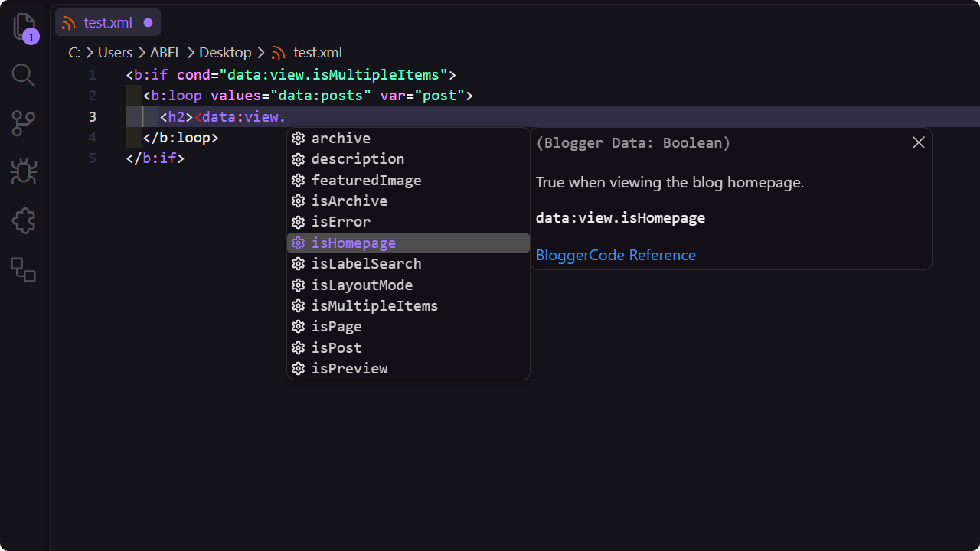Click the gear icon beside isArchive
The height and width of the screenshot is (551, 980).
coord(299,201)
